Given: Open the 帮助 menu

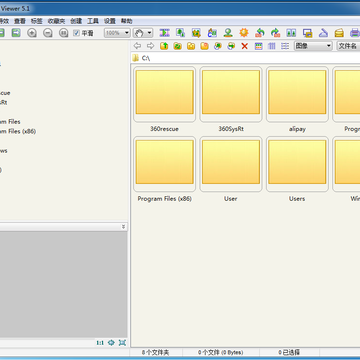Looking at the screenshot, I should pyautogui.click(x=126, y=21).
